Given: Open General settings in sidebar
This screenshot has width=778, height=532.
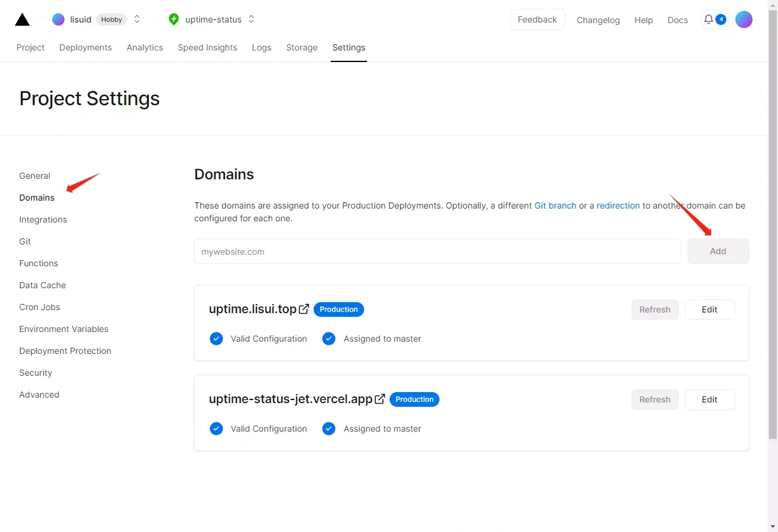Looking at the screenshot, I should [x=35, y=176].
